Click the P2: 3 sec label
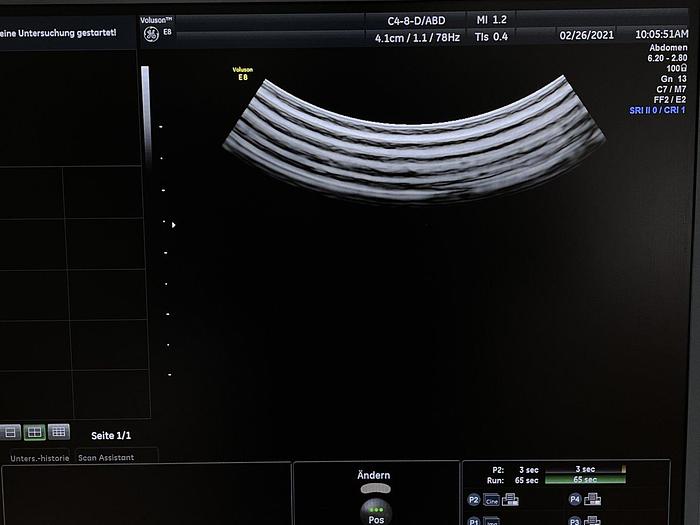Screen dimensions: 700x525 (x=515, y=470)
